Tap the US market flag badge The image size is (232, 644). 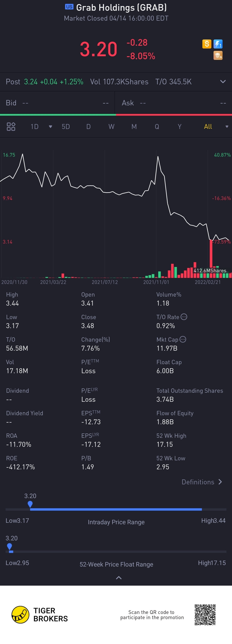click(69, 7)
